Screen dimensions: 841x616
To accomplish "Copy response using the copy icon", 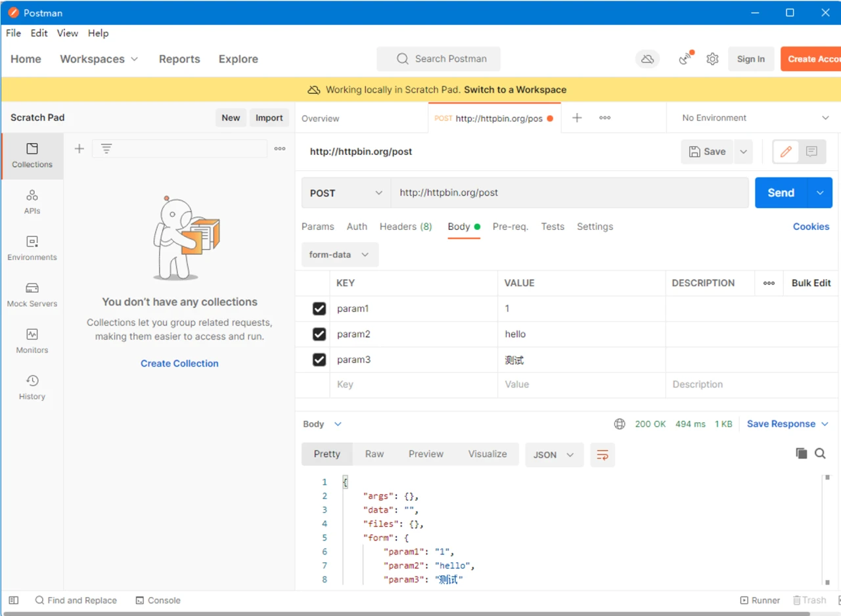I will [x=801, y=453].
